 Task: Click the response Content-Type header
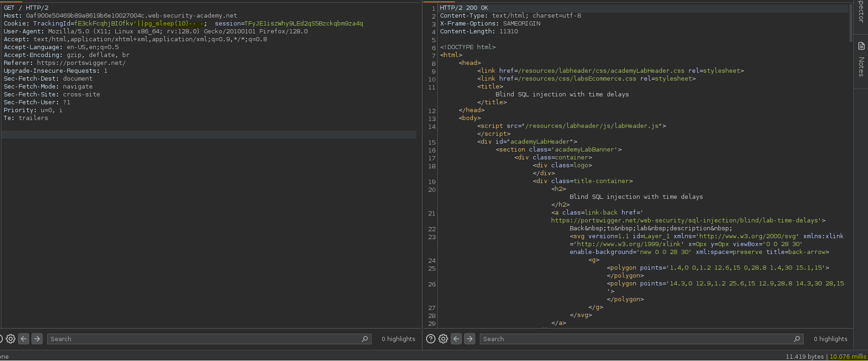point(510,16)
